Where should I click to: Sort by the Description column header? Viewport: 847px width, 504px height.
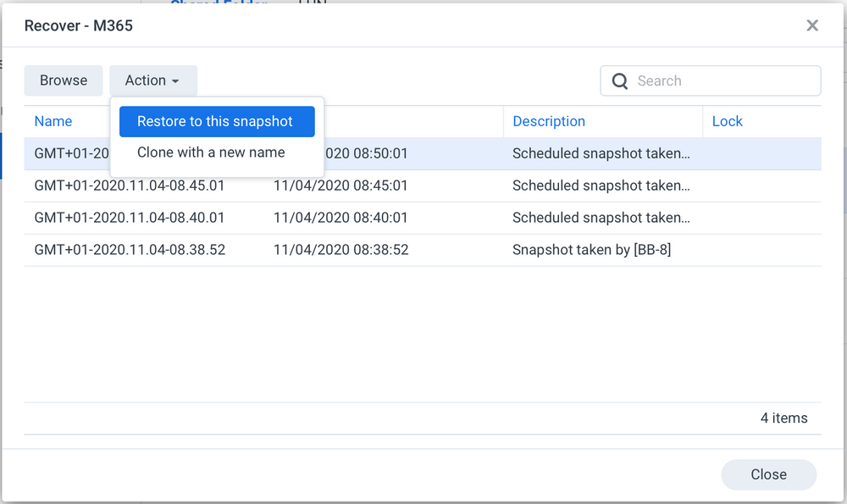[549, 121]
